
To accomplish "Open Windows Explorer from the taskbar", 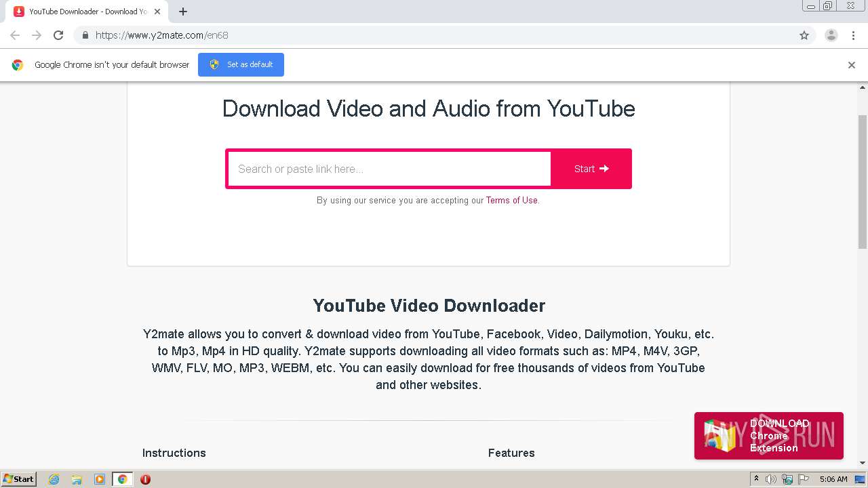I will (77, 479).
